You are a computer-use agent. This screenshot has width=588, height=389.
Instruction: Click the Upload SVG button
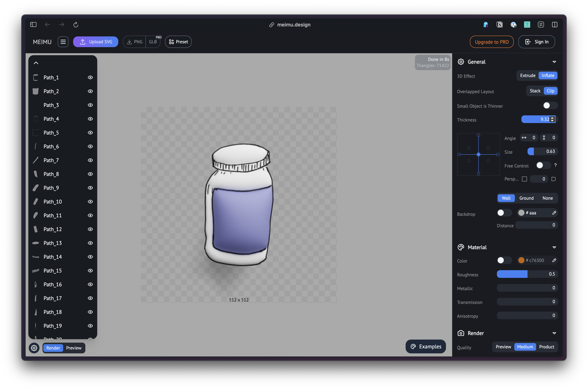96,42
